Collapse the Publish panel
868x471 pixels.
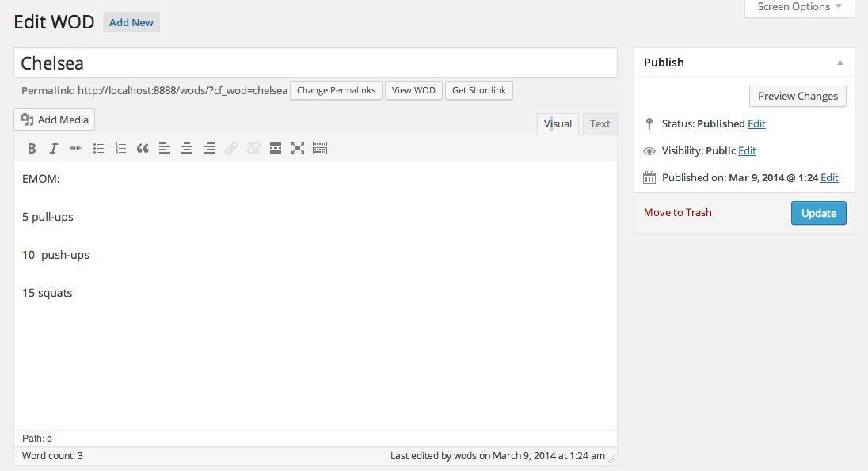[840, 63]
